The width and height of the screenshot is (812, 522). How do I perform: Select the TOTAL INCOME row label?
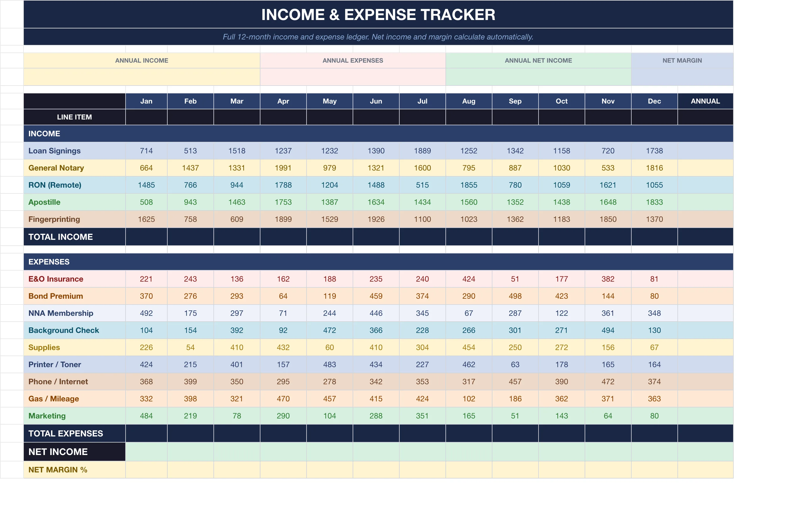pos(74,237)
